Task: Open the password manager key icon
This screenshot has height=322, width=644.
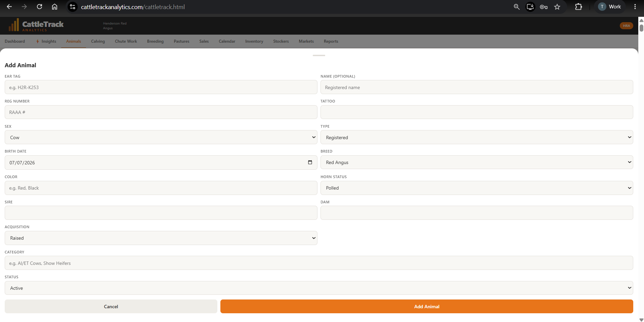Action: click(x=544, y=7)
